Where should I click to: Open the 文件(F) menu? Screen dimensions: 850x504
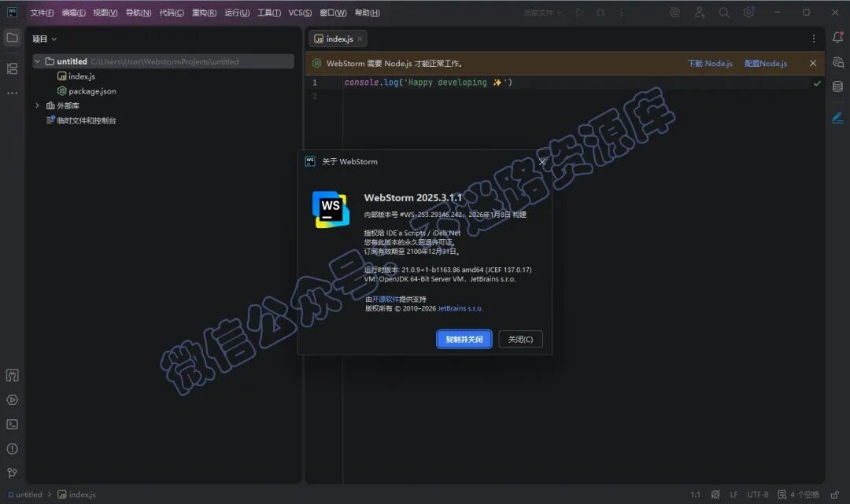[42, 13]
